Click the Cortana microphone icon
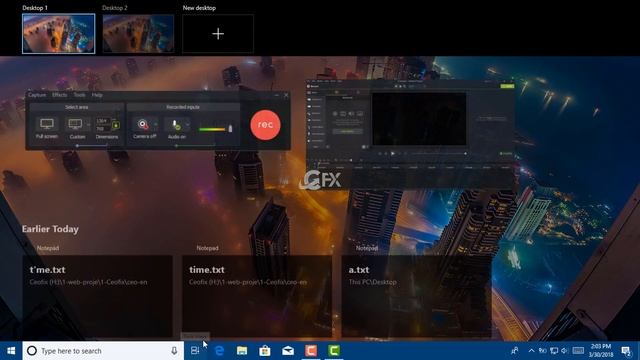The width and height of the screenshot is (640, 360). click(x=174, y=351)
